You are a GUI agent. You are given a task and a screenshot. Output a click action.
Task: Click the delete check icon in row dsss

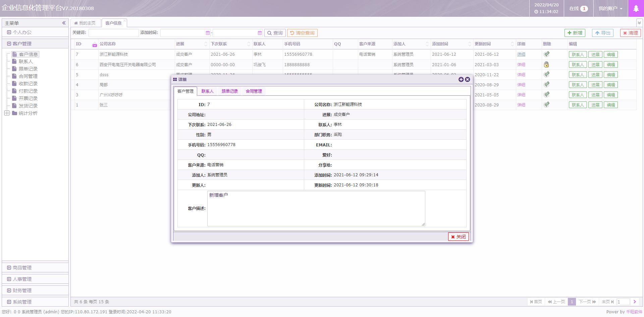[x=547, y=74]
